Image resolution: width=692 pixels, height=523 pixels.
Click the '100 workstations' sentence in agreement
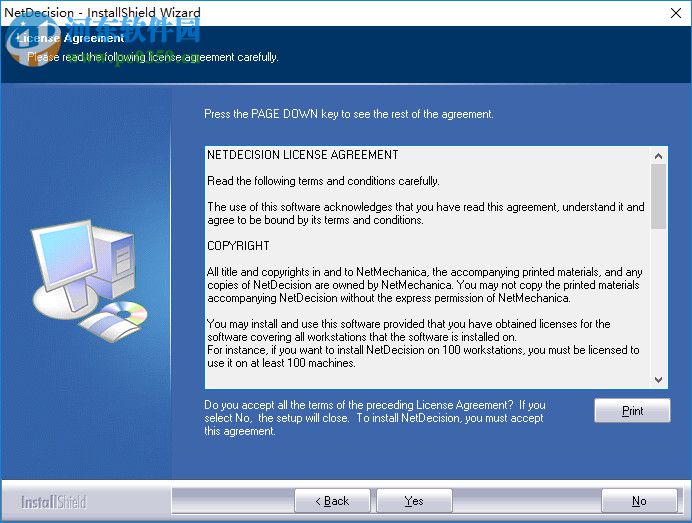(423, 357)
